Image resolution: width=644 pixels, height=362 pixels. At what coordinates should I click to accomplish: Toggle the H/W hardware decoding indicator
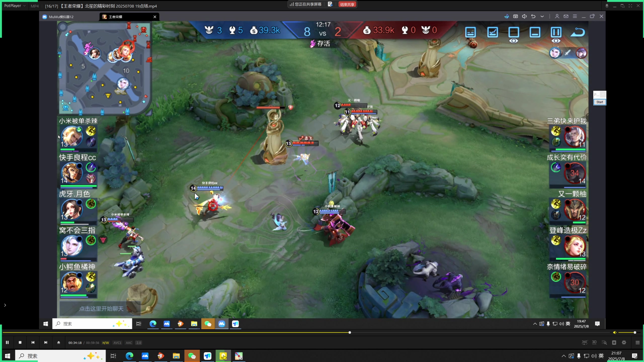[106, 343]
